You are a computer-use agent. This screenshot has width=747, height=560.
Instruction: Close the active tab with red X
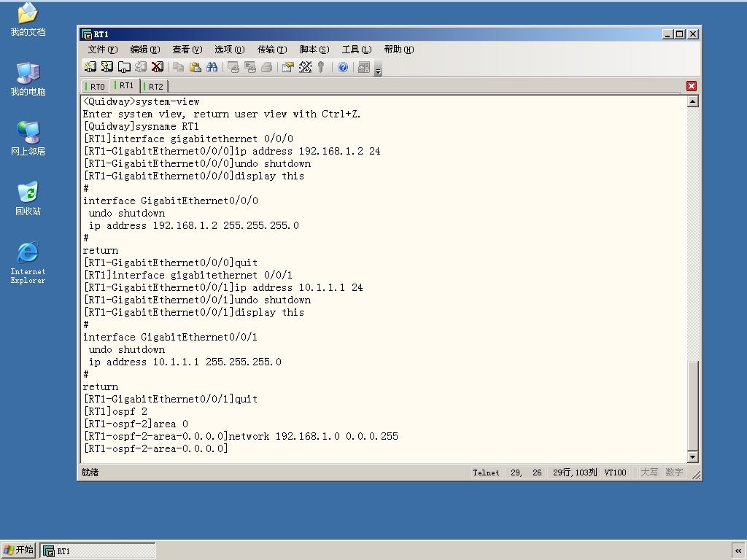pyautogui.click(x=692, y=86)
